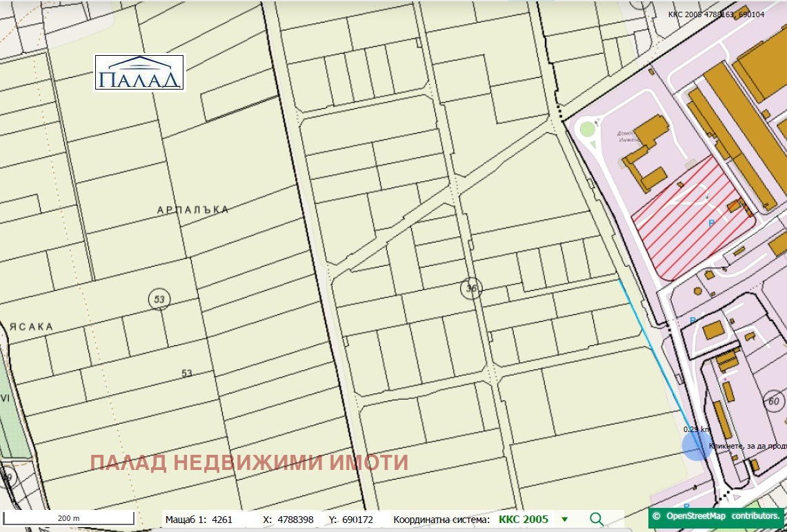Click the circled 60 district marker

(773, 401)
